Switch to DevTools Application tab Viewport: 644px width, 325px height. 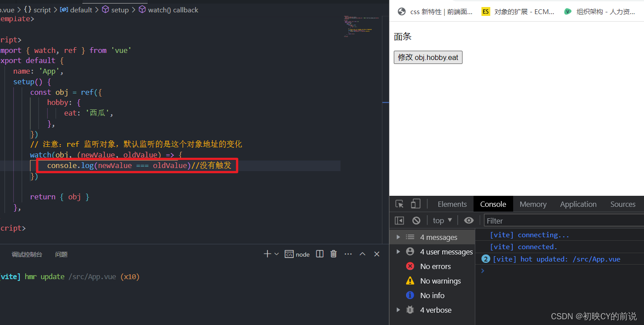[578, 204]
